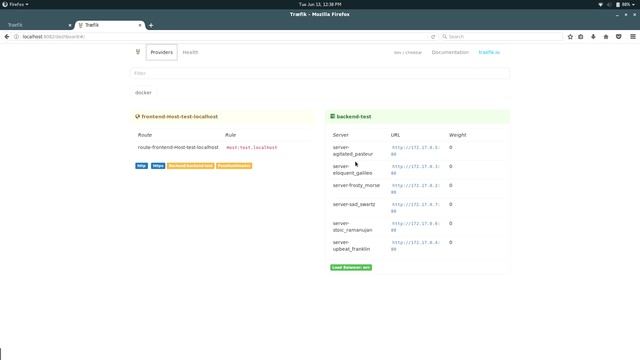This screenshot has width=640, height=360.
Task: Click the version text beside Documentation
Action: (x=408, y=53)
